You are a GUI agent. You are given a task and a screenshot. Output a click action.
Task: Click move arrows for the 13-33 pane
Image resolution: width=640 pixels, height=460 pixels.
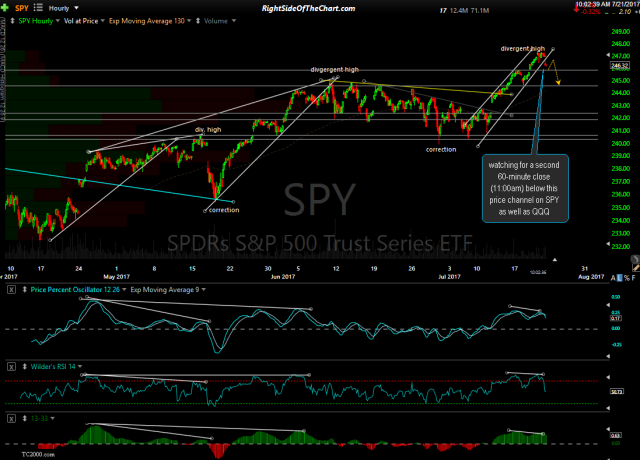(x=24, y=418)
